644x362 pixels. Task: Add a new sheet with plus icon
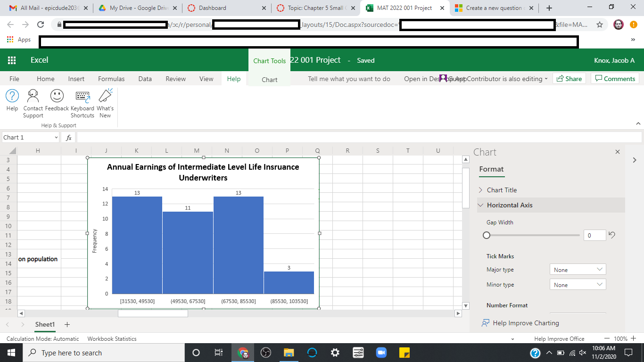pos(67,324)
